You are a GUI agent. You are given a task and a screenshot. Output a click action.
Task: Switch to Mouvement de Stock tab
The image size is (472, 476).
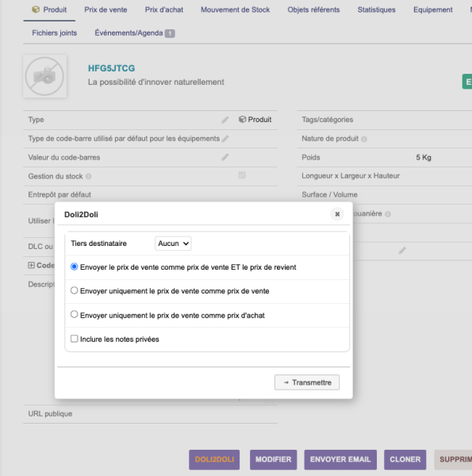click(236, 10)
